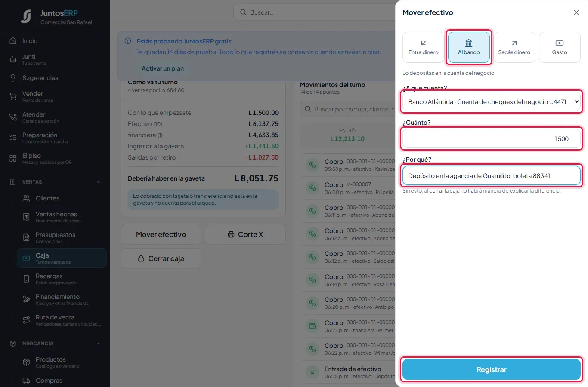This screenshot has height=387, width=588.
Task: Click the L 8,051.75 drawer total
Action: pos(256,178)
